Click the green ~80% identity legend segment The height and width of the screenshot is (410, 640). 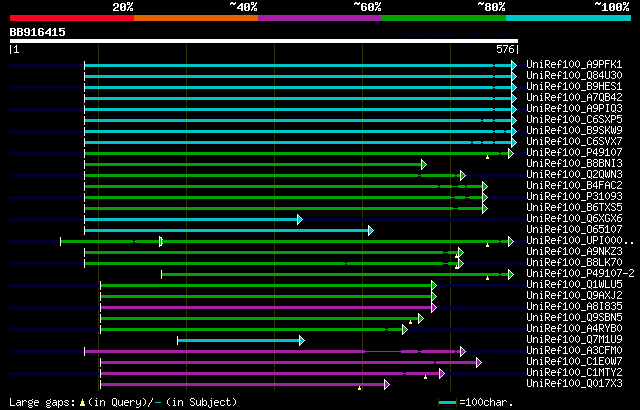pos(444,18)
